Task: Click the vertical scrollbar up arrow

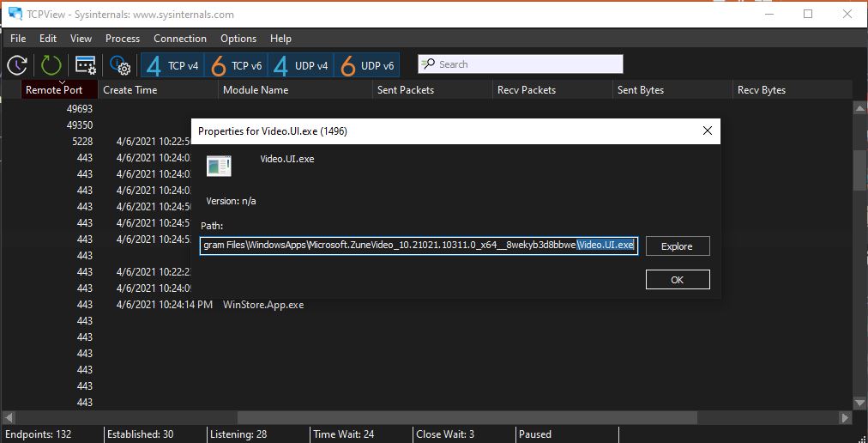Action: click(x=859, y=107)
